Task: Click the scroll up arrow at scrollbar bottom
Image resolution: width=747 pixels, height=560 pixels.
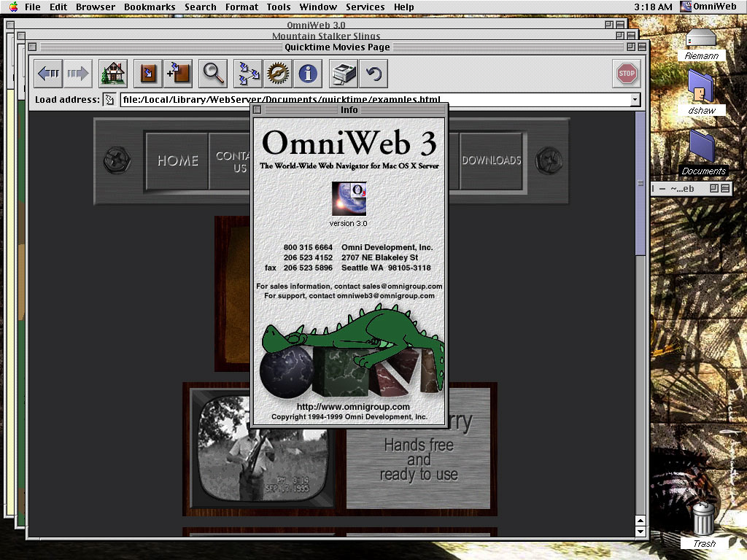Action: pos(640,521)
